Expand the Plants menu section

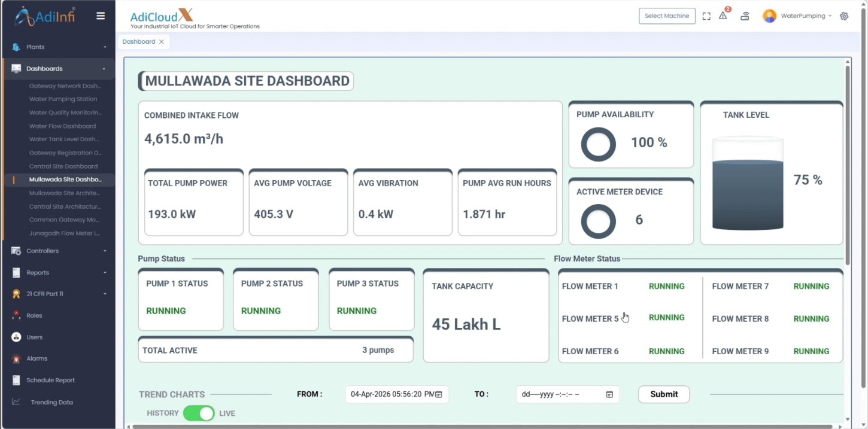pyautogui.click(x=59, y=47)
